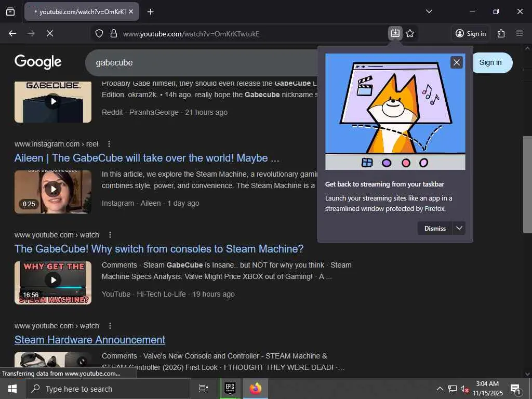532x399 pixels.
Task: Open options for GabeCube YouTube result
Action: tap(110, 235)
